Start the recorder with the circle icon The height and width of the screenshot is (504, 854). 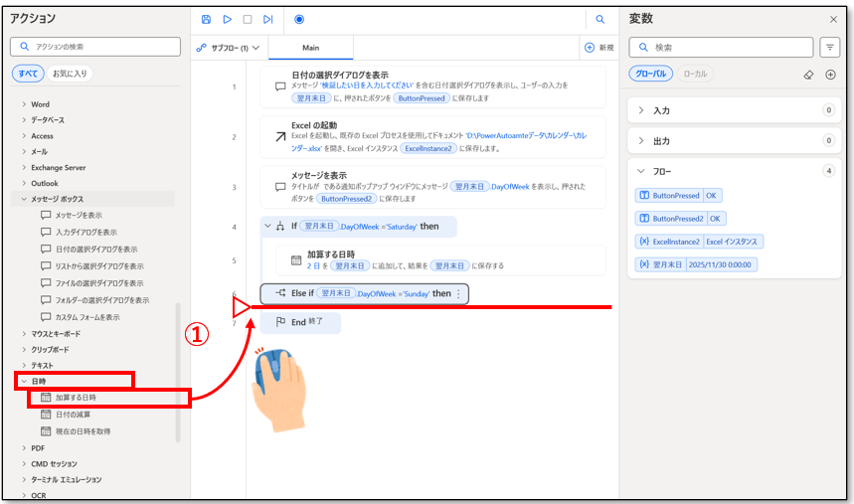coord(300,19)
